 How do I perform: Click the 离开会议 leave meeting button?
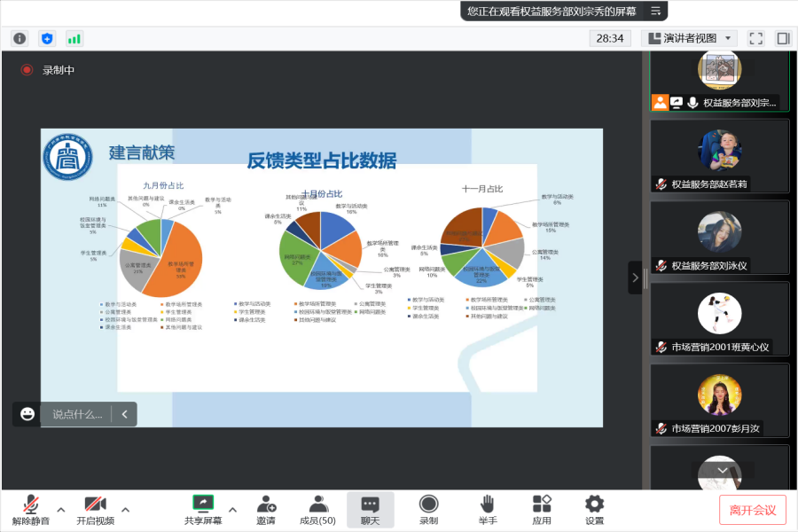point(752,510)
